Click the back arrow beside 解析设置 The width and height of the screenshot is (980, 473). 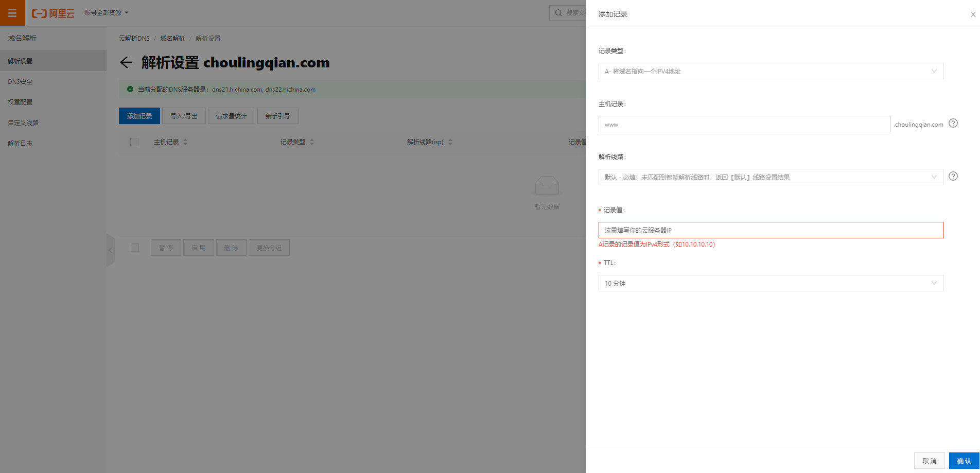[126, 63]
